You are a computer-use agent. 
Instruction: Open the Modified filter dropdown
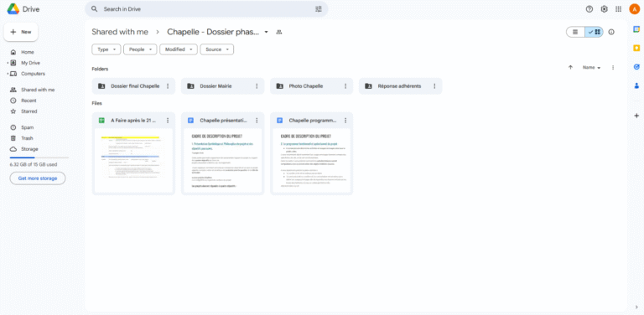tap(179, 49)
